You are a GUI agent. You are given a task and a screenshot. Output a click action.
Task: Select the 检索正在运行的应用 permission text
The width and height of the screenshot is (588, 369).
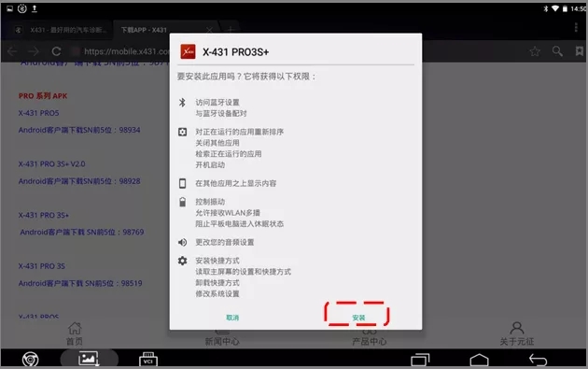coord(229,154)
